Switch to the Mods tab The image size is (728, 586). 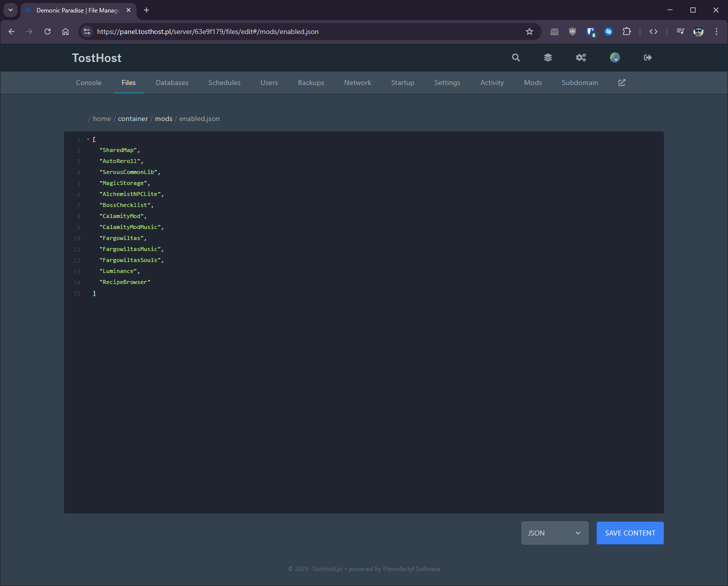(533, 82)
